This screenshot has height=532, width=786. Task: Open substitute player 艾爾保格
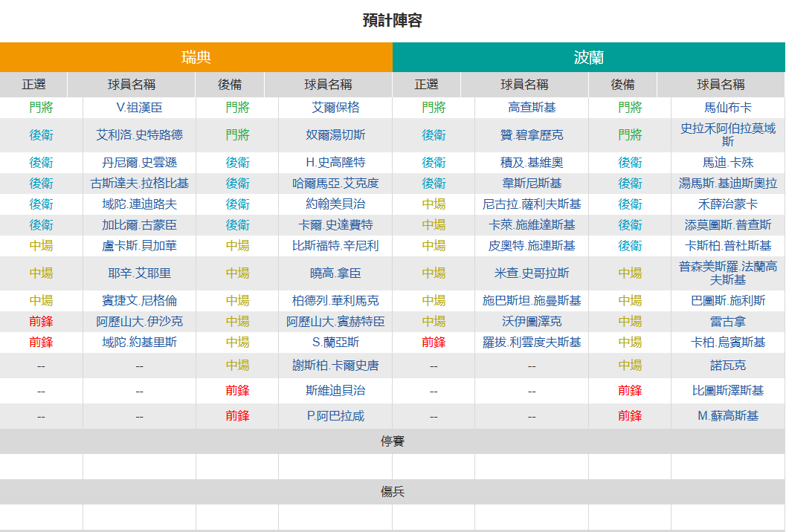[x=335, y=108]
